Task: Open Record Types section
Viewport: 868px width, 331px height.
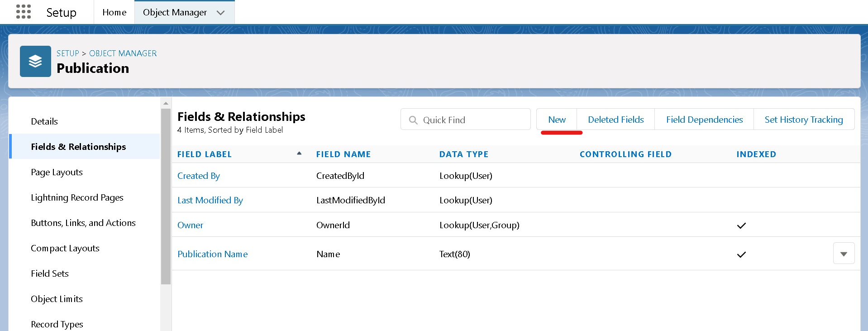Action: point(57,324)
